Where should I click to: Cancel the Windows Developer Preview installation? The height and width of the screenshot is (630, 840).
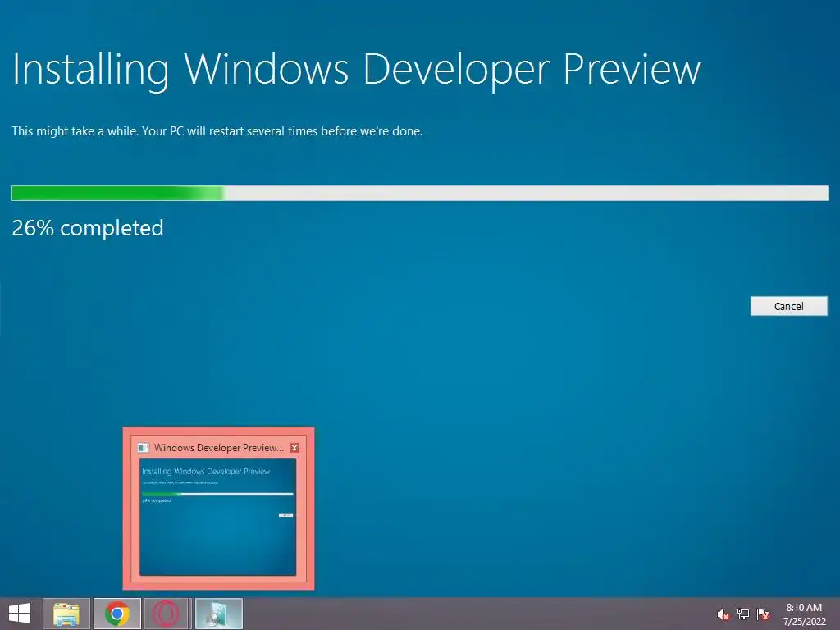[788, 306]
